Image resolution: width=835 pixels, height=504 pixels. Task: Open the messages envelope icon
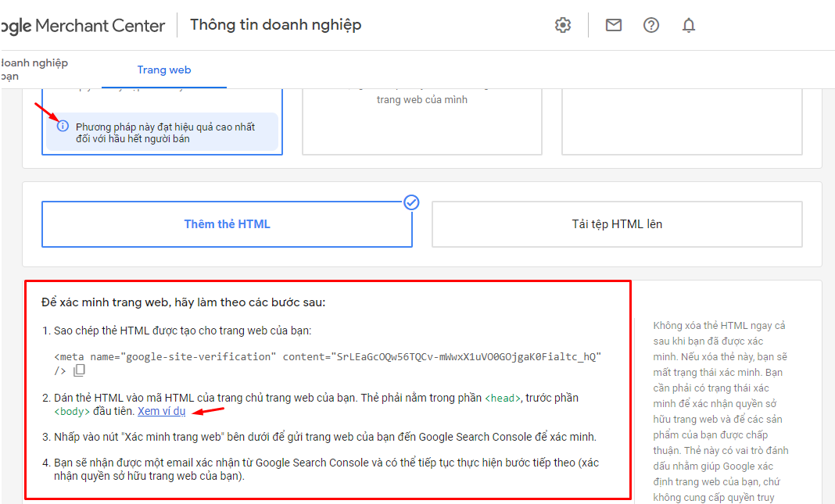(613, 24)
